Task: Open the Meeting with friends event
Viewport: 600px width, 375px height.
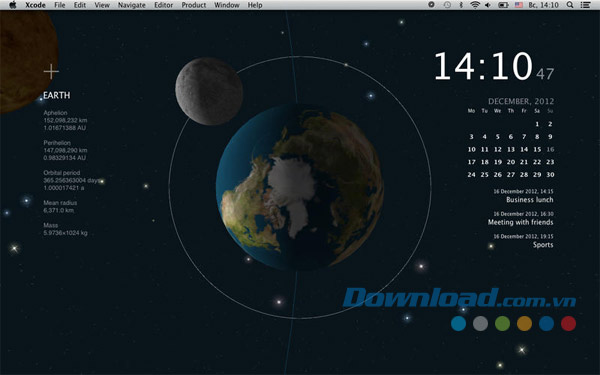Action: tap(520, 222)
